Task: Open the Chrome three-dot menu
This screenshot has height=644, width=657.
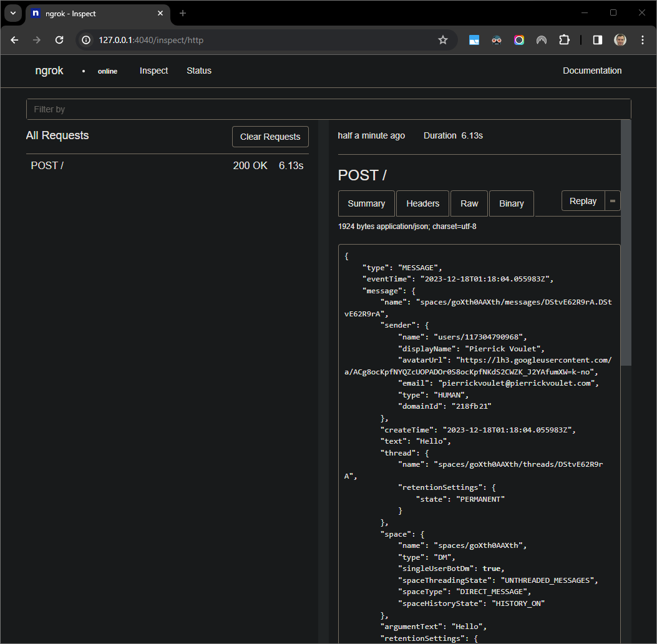Action: click(x=643, y=39)
